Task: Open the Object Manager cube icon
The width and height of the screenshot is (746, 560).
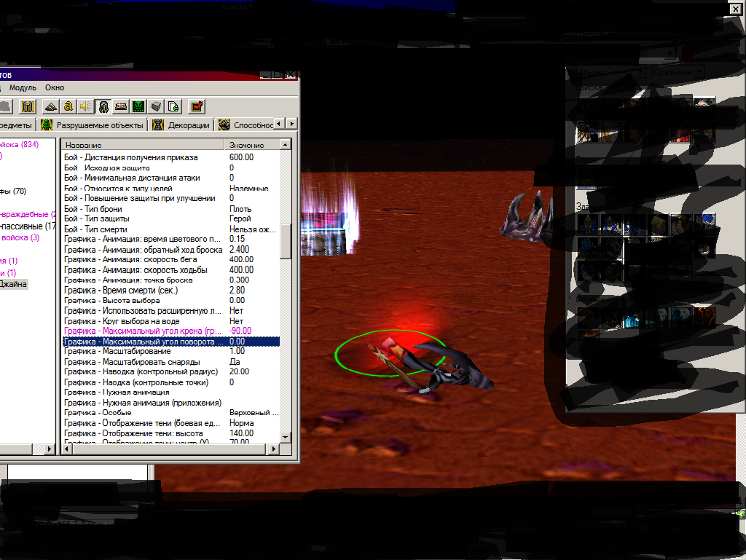Action: [156, 106]
